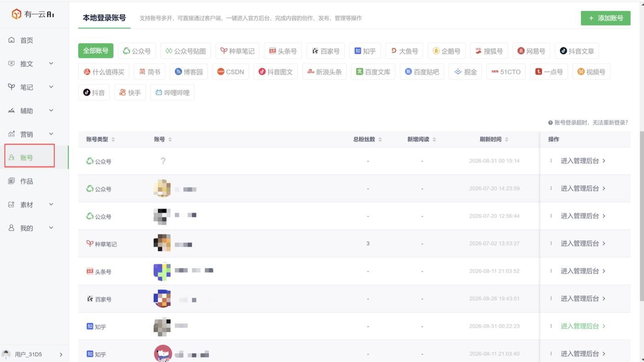Open more-options dots in 百家号 row
This screenshot has height=362, width=644.
(551, 298)
